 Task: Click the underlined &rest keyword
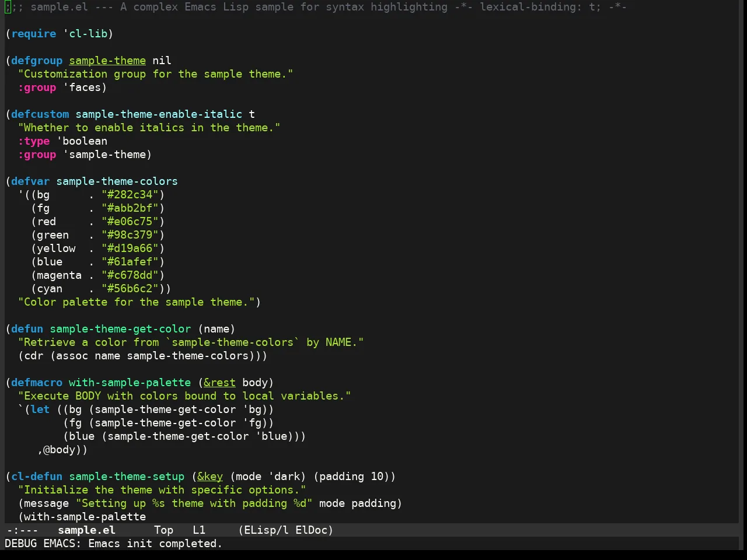coord(220,383)
